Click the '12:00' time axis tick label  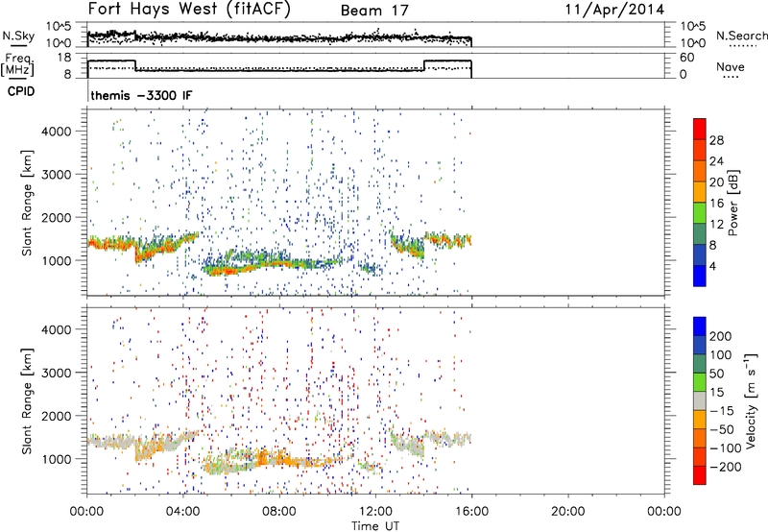(375, 512)
